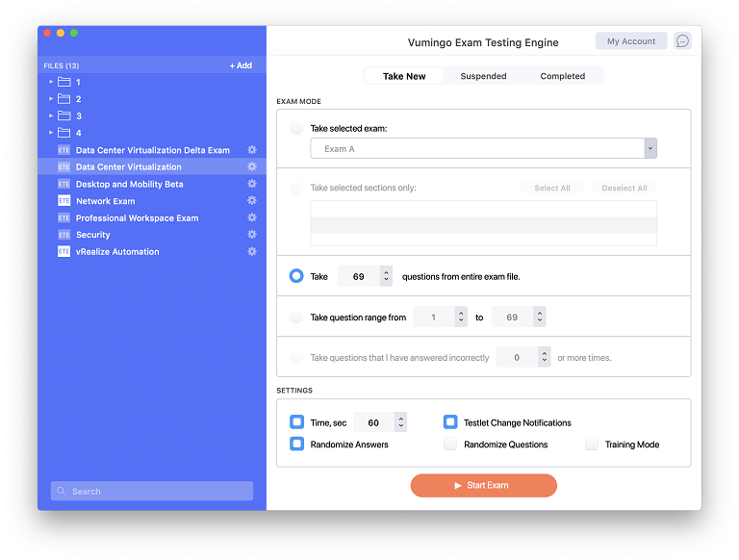
Task: Click the My Account button
Action: tap(631, 41)
